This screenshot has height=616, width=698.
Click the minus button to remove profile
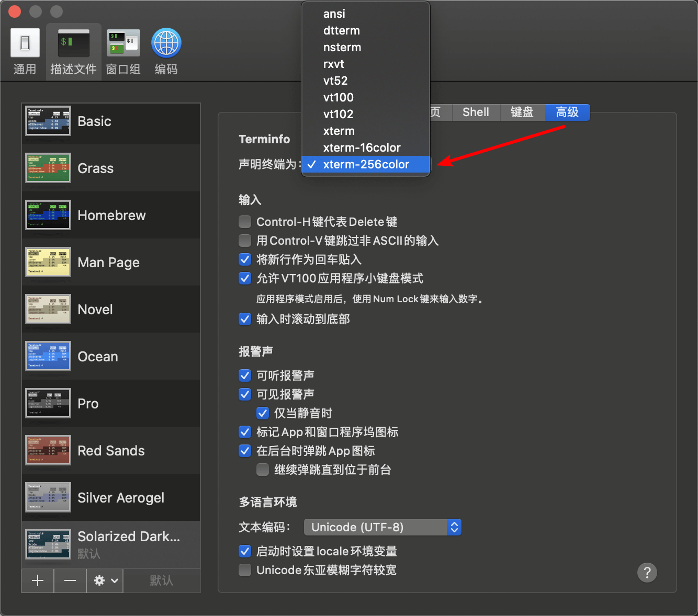pyautogui.click(x=70, y=580)
